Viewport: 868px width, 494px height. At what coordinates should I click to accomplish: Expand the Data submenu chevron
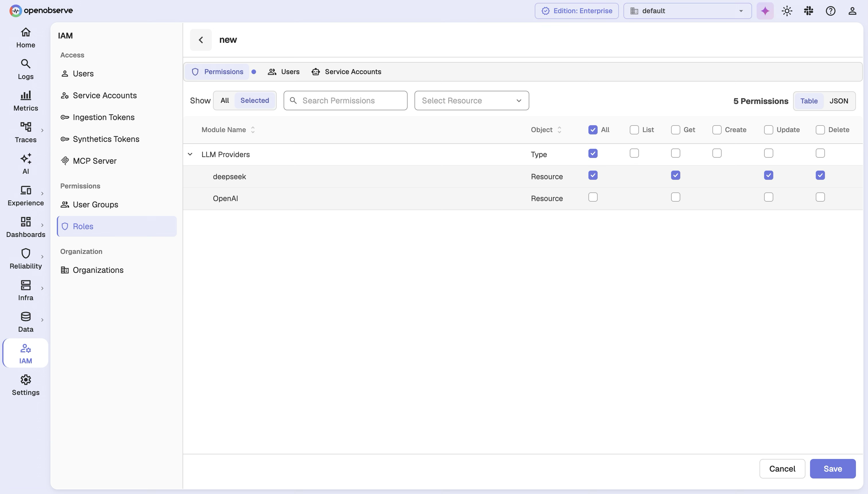42,320
